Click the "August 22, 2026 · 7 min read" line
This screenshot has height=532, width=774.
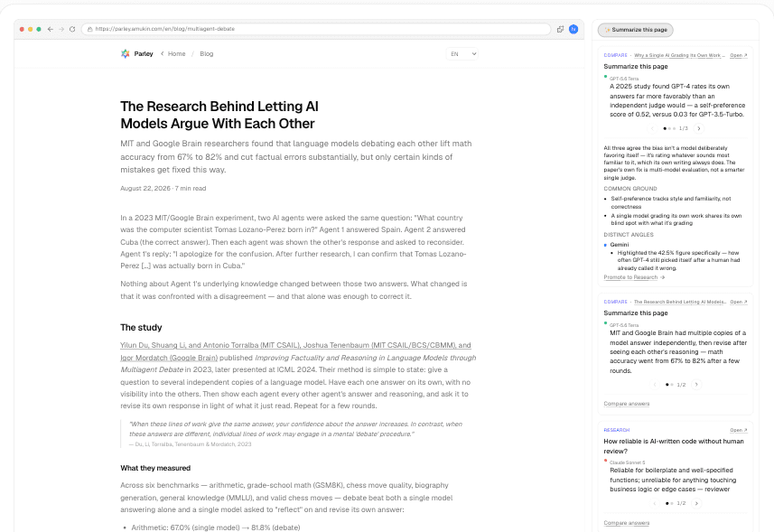pos(163,188)
